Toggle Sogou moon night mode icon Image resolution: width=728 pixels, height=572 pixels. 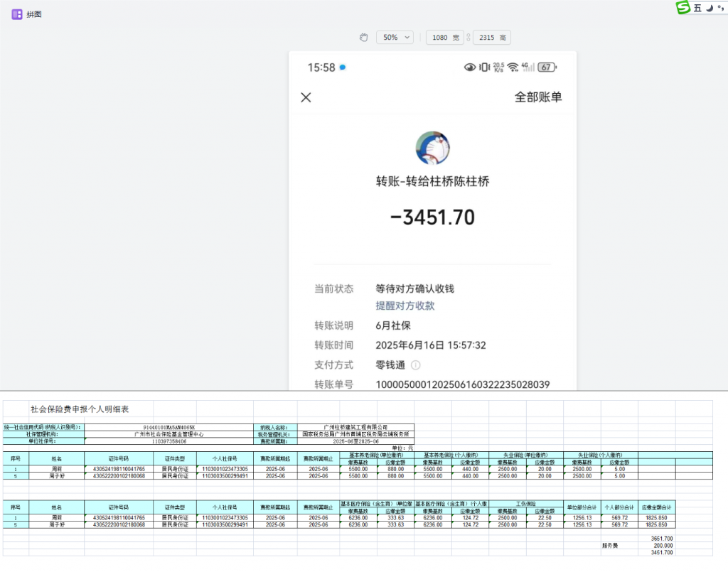(x=709, y=8)
